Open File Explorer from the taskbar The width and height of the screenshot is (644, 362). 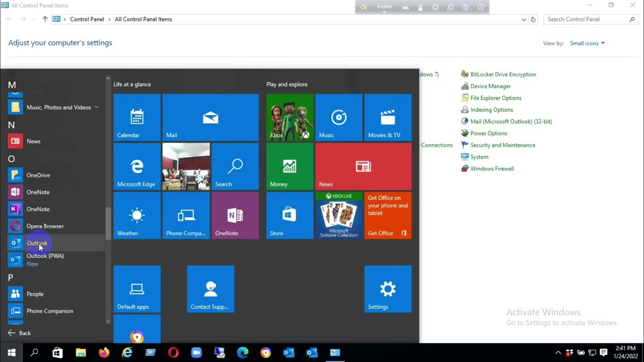80,352
